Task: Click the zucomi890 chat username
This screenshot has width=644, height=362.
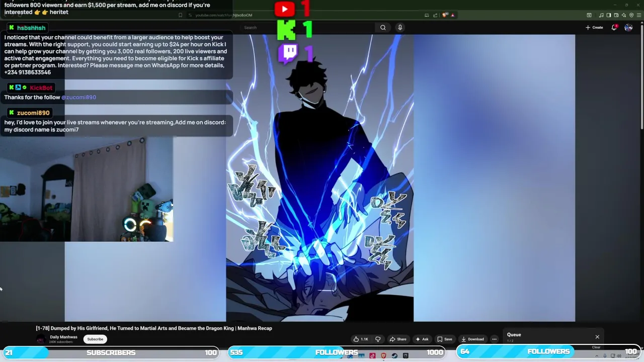Action: [33, 113]
